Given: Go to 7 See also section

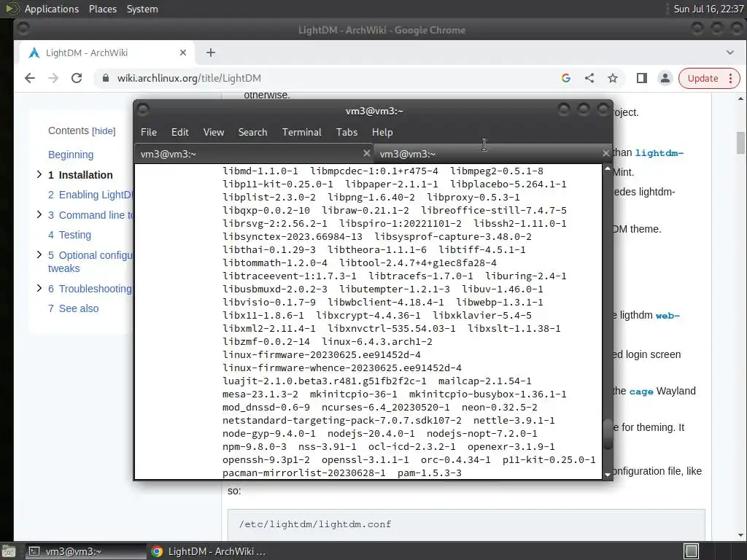Looking at the screenshot, I should 74,308.
